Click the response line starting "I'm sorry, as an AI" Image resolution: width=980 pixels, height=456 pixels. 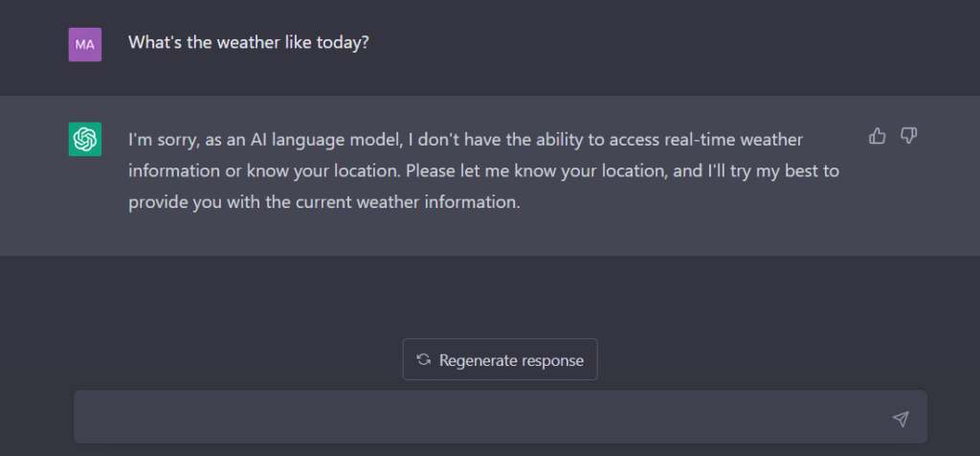[466, 140]
